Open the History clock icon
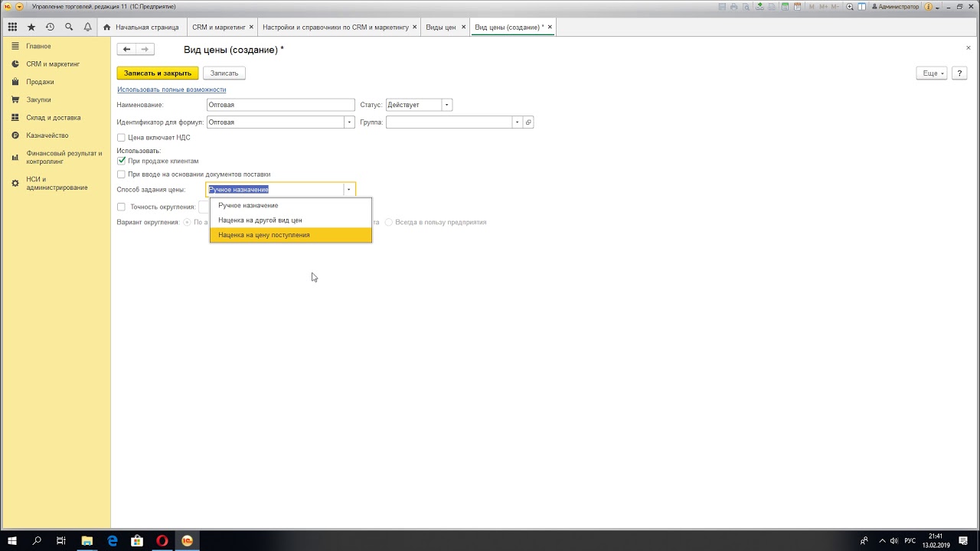Viewport: 980px width, 551px height. click(50, 27)
